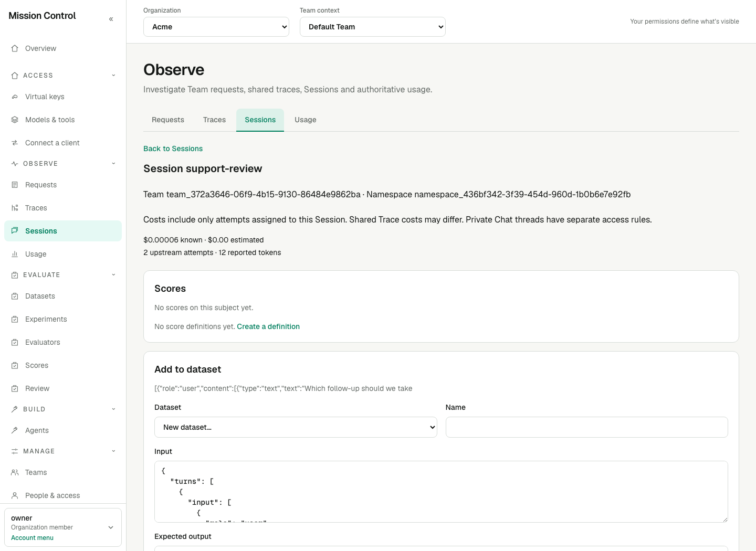Expand the owner account menu chevron
This screenshot has height=551, width=756.
click(111, 527)
